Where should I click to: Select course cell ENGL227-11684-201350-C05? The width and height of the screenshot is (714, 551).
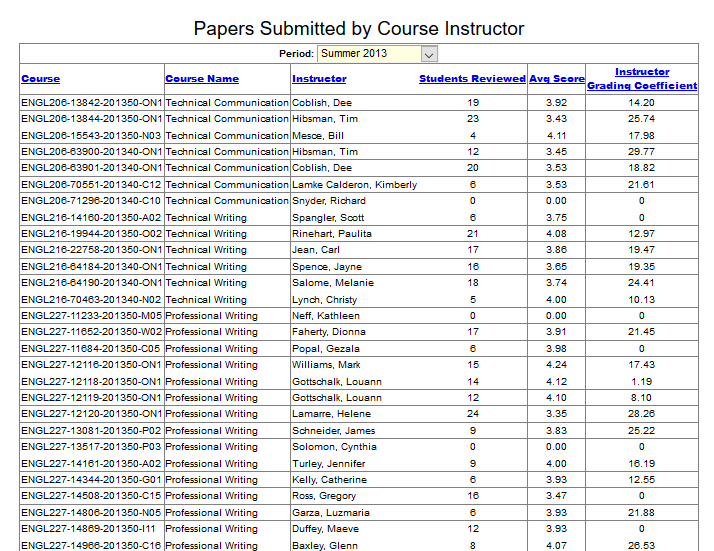[x=91, y=349]
